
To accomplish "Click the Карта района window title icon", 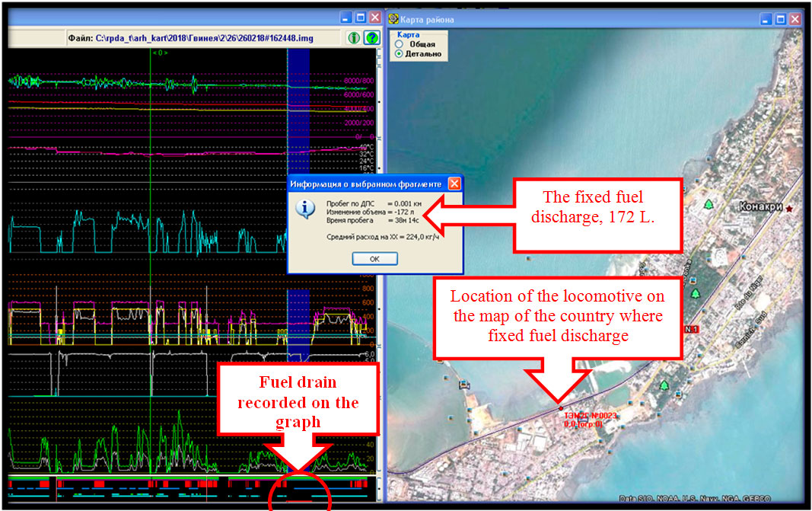I will click(x=393, y=18).
